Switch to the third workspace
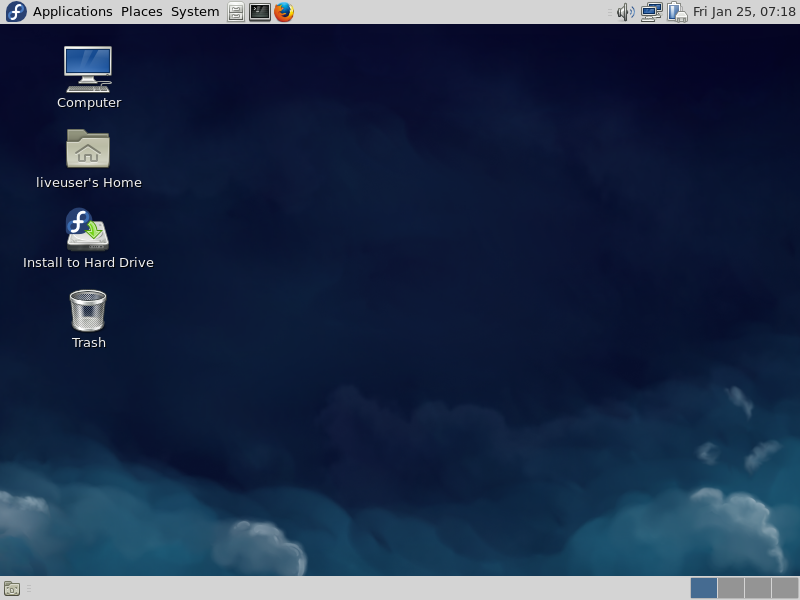This screenshot has width=800, height=600. click(x=758, y=588)
